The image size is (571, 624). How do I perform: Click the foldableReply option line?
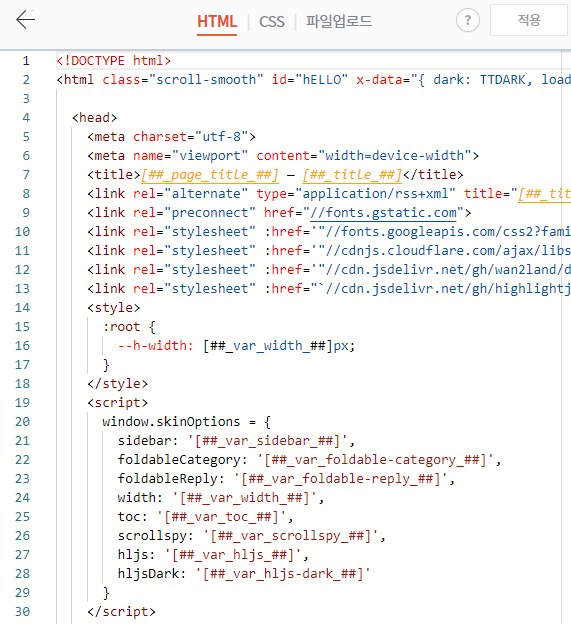coord(286,479)
